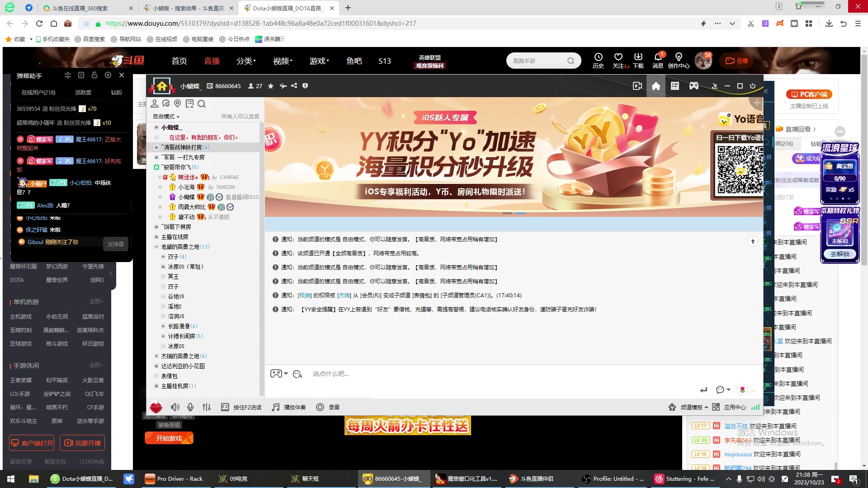Expand the 长路漫漫(4) sub-channel
The width and height of the screenshot is (868, 488).
[163, 326]
